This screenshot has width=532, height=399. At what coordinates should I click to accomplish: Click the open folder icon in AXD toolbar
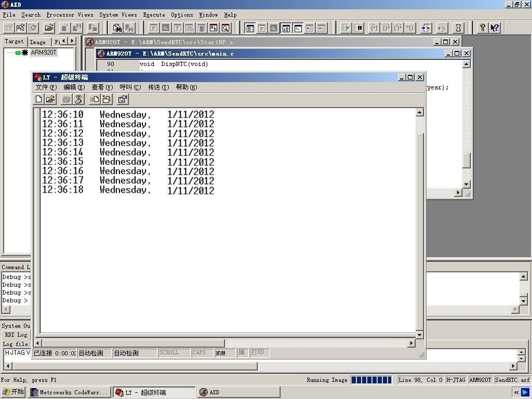pyautogui.click(x=49, y=28)
